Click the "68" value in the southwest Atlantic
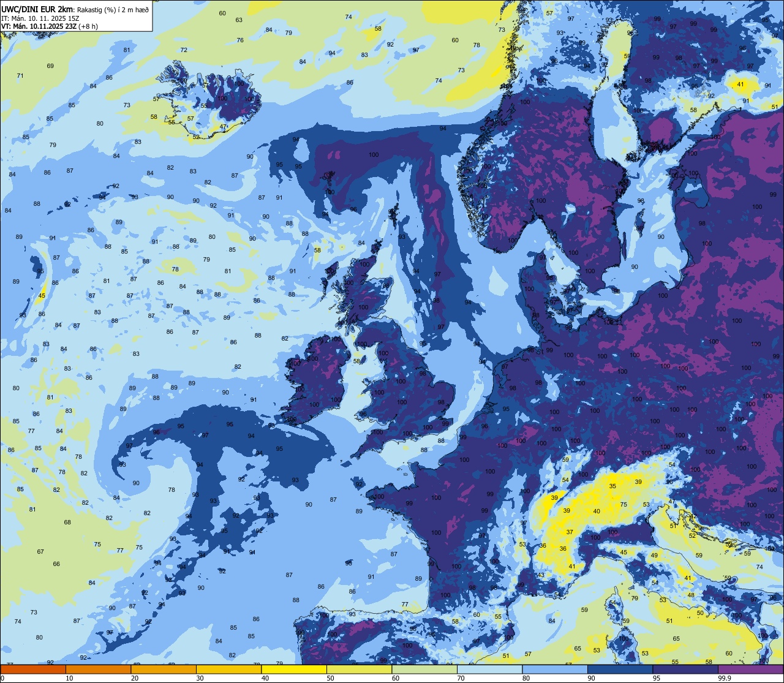 [67, 523]
